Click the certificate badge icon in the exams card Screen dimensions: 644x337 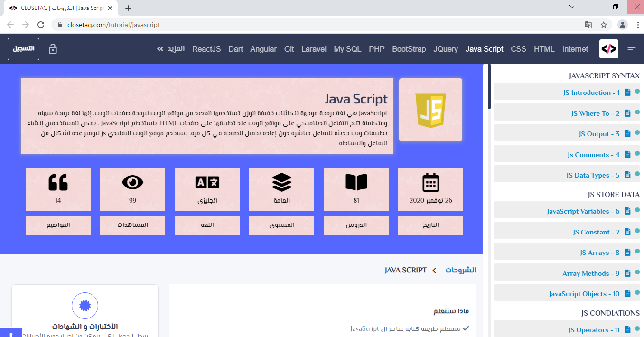click(85, 306)
